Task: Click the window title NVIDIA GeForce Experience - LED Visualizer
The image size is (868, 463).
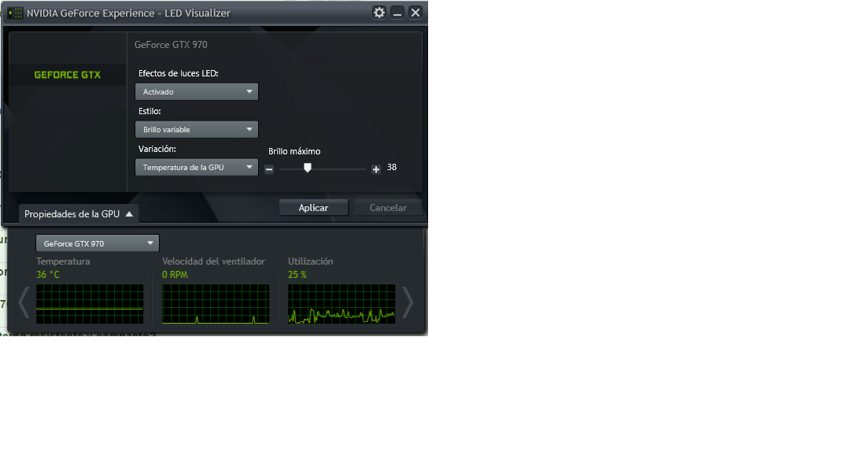Action: (128, 13)
